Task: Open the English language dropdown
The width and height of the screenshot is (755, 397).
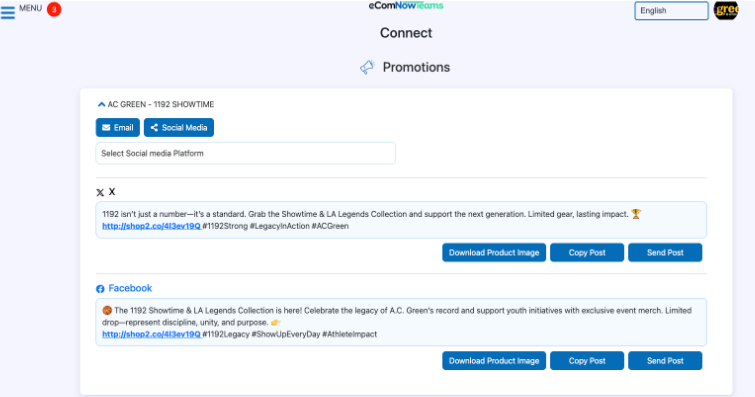Action: coord(671,11)
